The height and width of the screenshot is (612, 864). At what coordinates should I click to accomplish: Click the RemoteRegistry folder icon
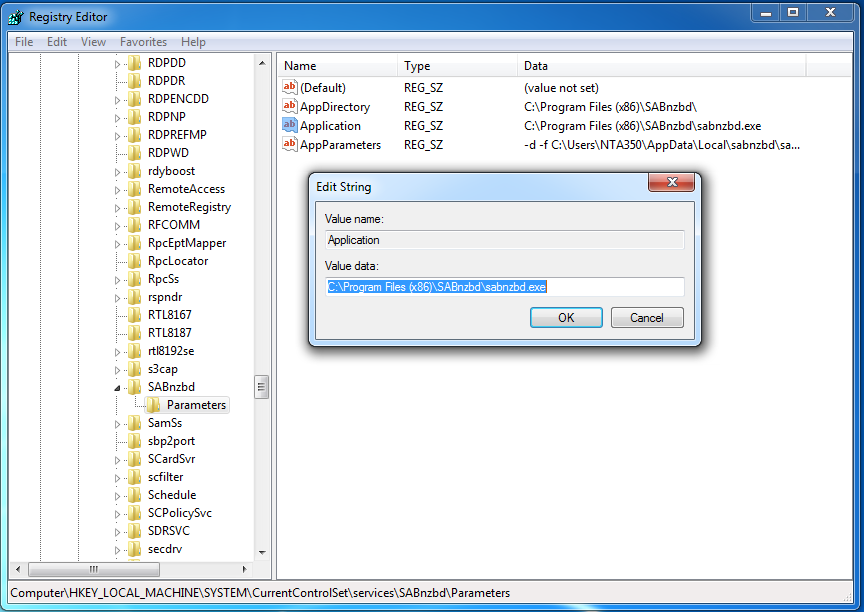tap(134, 207)
